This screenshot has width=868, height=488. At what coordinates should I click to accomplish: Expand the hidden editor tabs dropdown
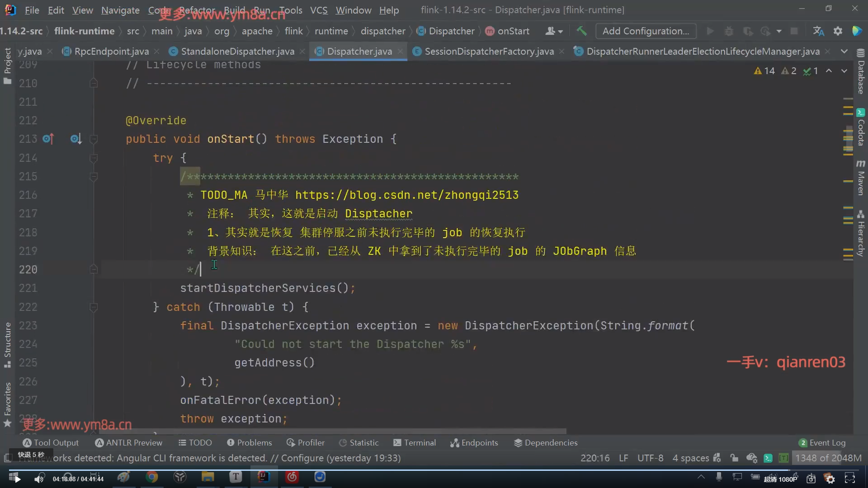(844, 52)
